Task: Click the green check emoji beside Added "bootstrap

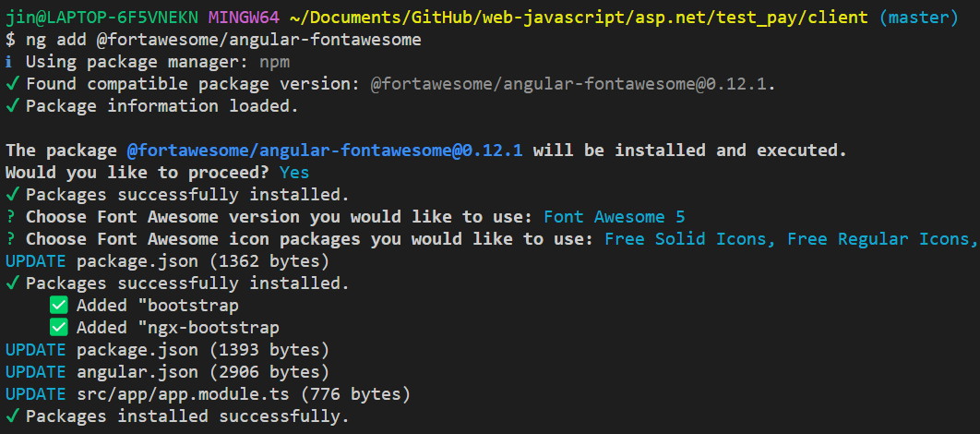Action: [x=59, y=306]
